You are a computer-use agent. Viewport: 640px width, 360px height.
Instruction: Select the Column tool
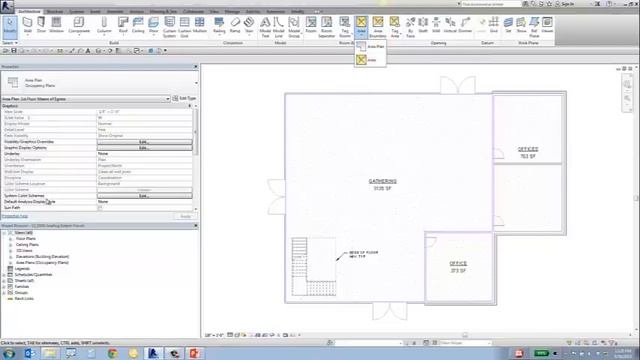point(104,25)
